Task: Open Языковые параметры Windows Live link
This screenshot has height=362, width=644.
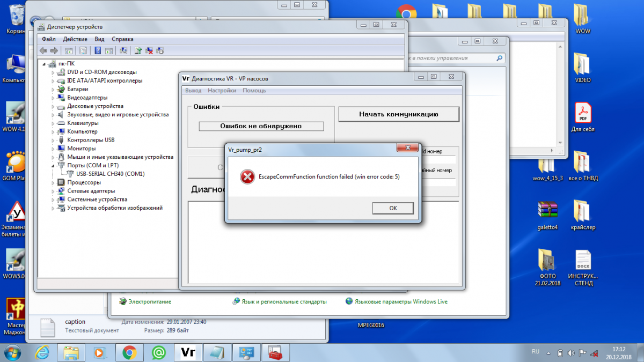Action: (401, 301)
